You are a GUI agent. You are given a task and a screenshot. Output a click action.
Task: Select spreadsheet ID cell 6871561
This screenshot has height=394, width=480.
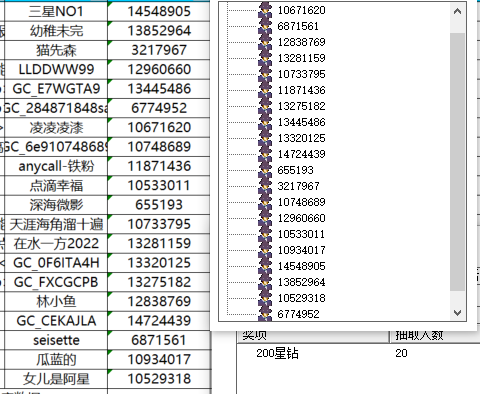[159, 340]
